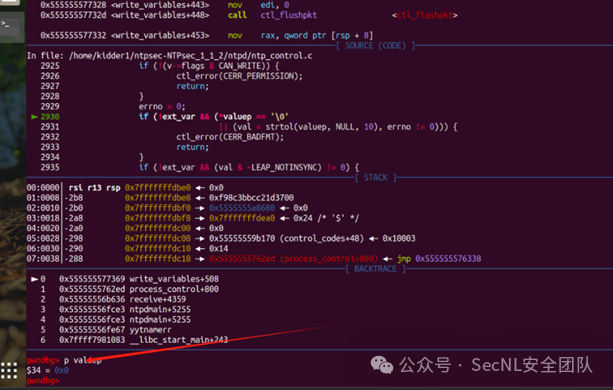Open the Terminal icon in the dock
Image resolution: width=613 pixels, height=390 pixels.
point(9,25)
